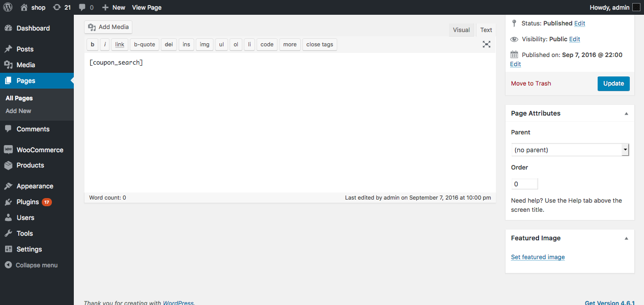The height and width of the screenshot is (305, 644).
Task: Open the comments bubble in admin bar
Action: coord(87,7)
